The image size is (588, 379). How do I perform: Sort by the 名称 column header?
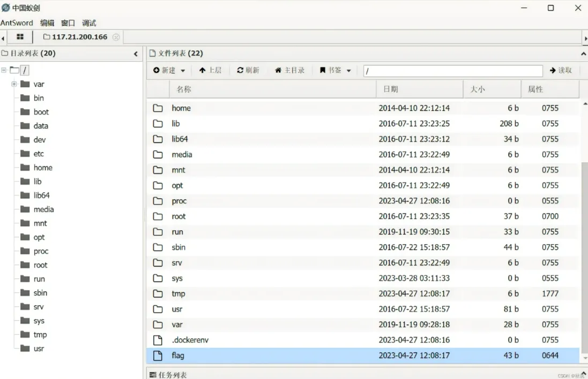(272, 89)
